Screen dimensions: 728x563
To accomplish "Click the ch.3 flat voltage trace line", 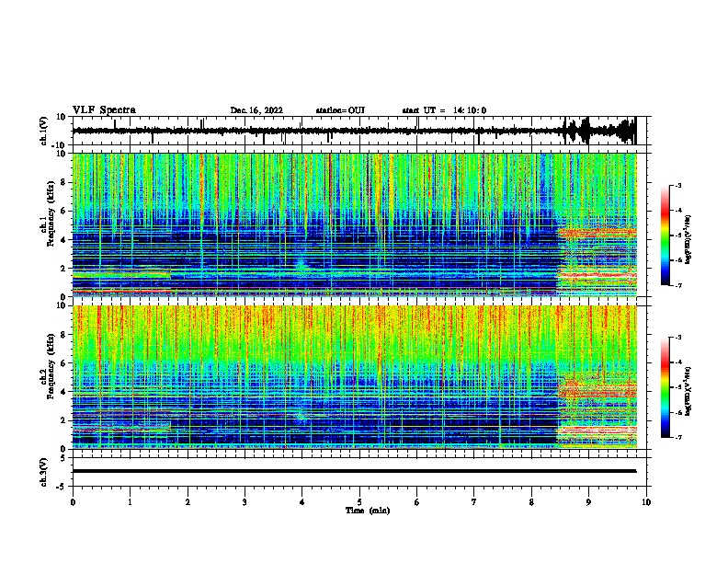I will click(x=354, y=471).
